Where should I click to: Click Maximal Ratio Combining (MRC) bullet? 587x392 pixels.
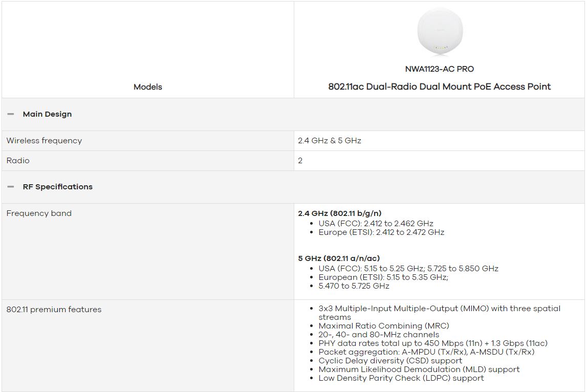coord(384,326)
